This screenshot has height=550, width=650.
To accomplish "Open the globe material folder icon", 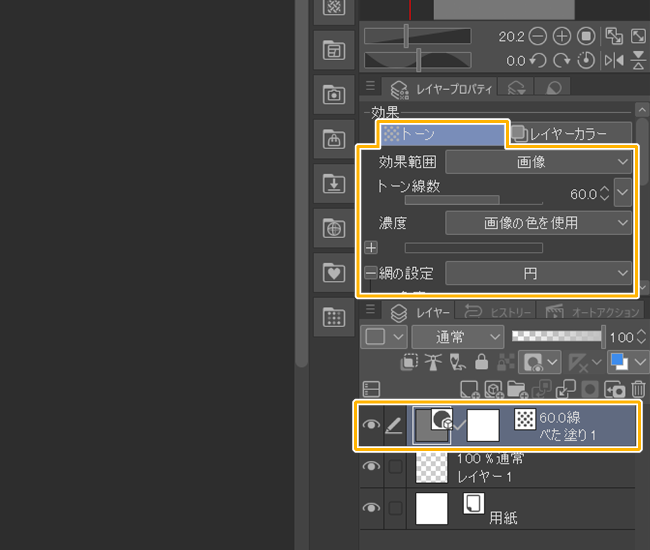I will pyautogui.click(x=334, y=228).
